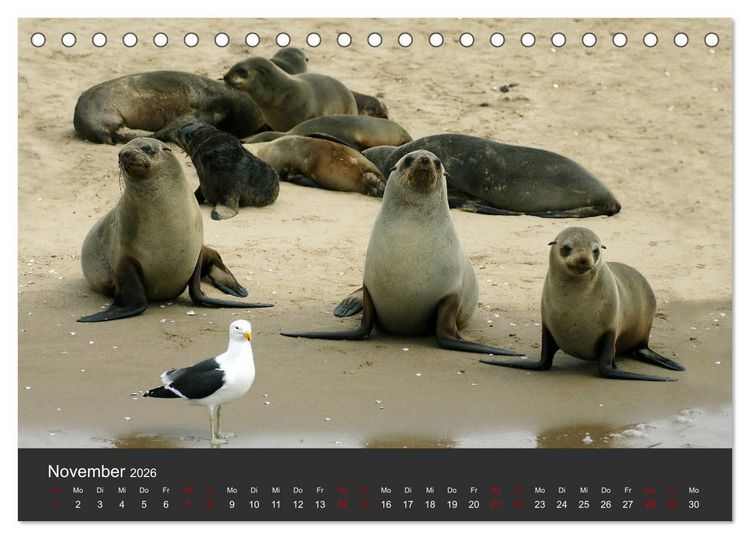
Task: Select date 2 in the calendar strip
Action: coord(78,504)
